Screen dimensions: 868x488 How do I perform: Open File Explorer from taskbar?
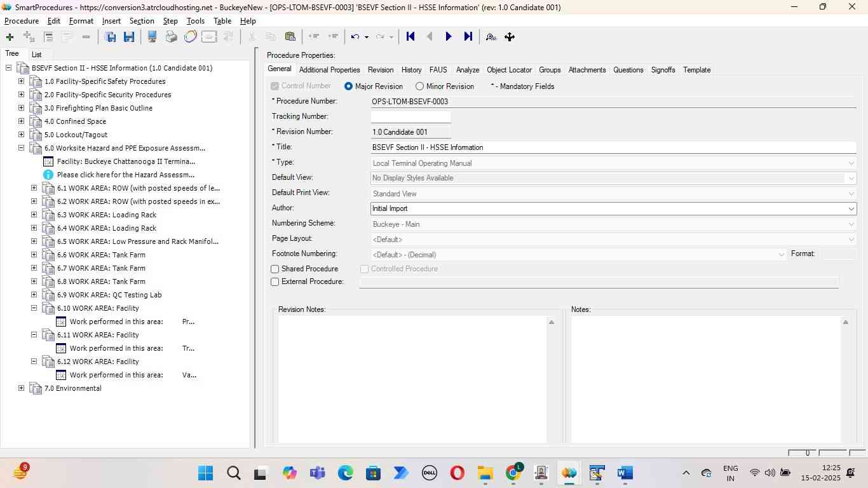(485, 473)
